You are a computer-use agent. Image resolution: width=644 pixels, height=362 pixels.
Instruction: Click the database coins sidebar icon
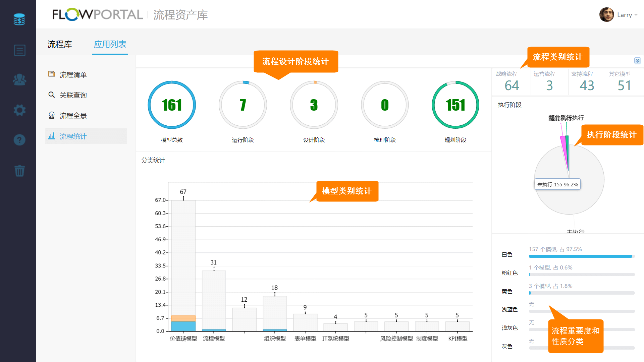(19, 19)
